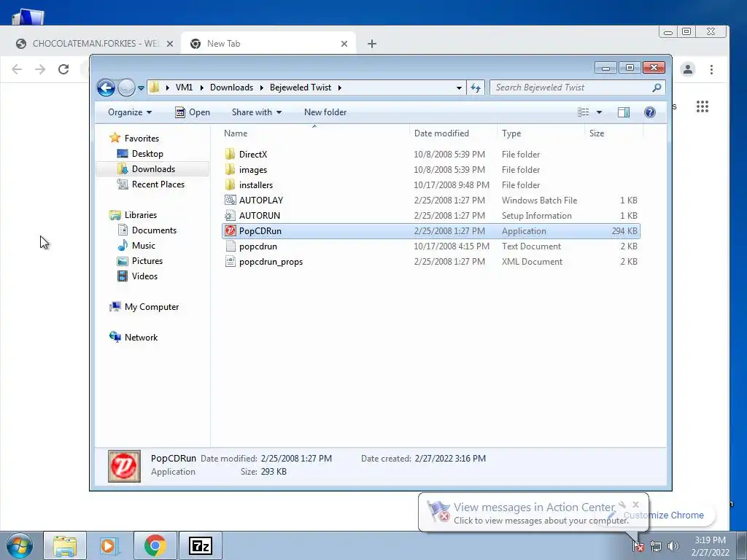Viewport: 747px width, 560px height.
Task: Close the CHOCOLATEMAN.FORKIES Chrome tab
Action: (x=169, y=44)
